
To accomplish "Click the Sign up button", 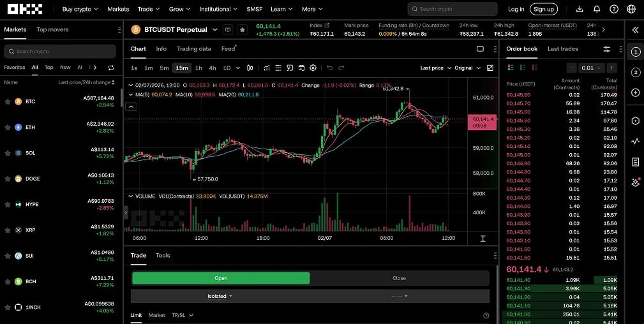I will click(x=544, y=9).
